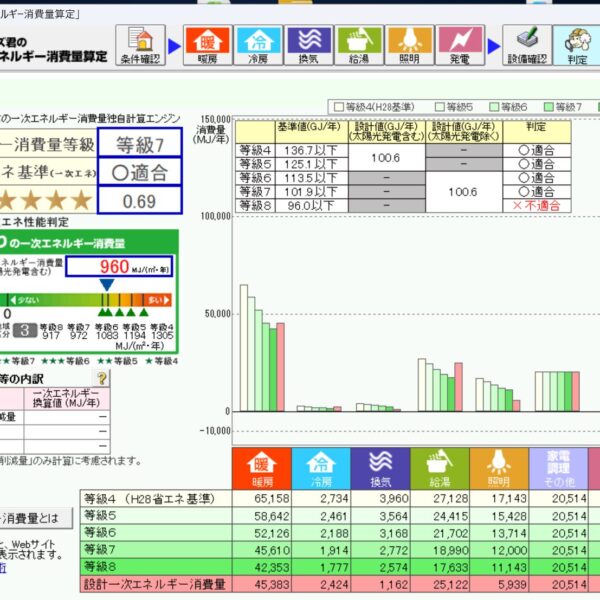Click the 125.1以下 standard value cell

311,164
